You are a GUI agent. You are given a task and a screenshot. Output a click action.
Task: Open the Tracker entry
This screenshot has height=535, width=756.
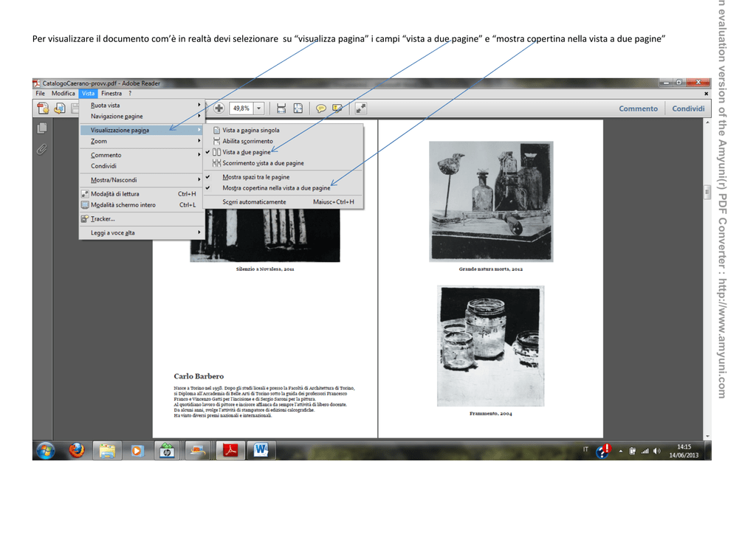pyautogui.click(x=142, y=219)
